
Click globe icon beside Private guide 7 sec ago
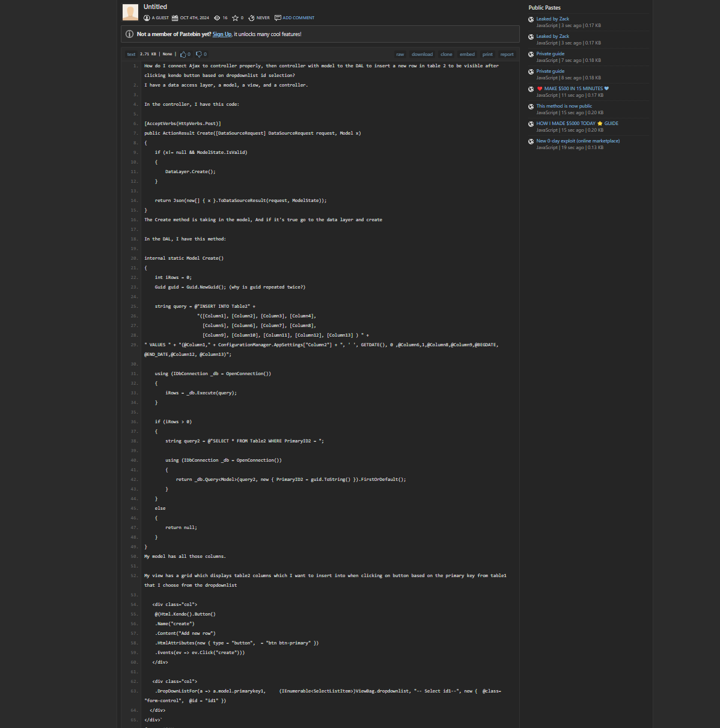click(x=531, y=55)
